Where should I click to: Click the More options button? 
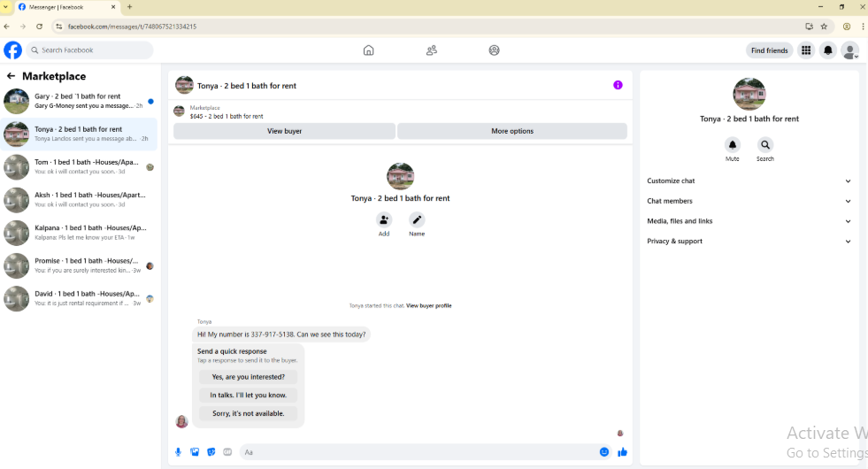pyautogui.click(x=512, y=131)
